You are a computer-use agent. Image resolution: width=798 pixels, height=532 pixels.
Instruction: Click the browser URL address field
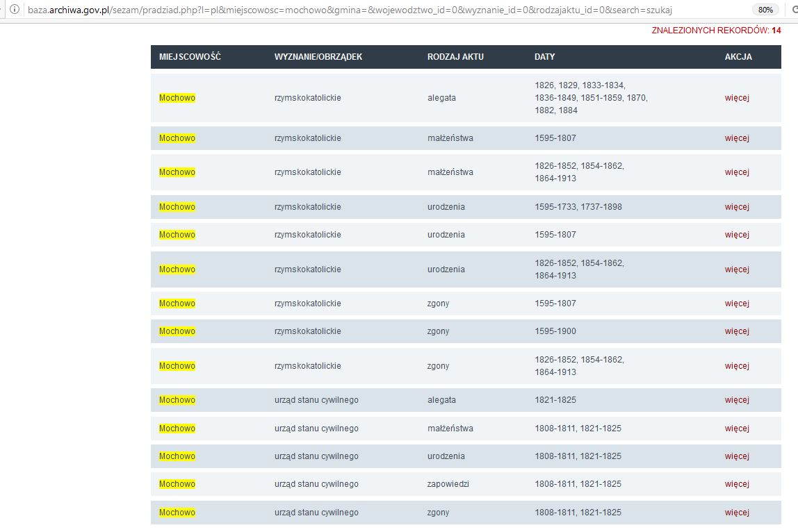386,10
